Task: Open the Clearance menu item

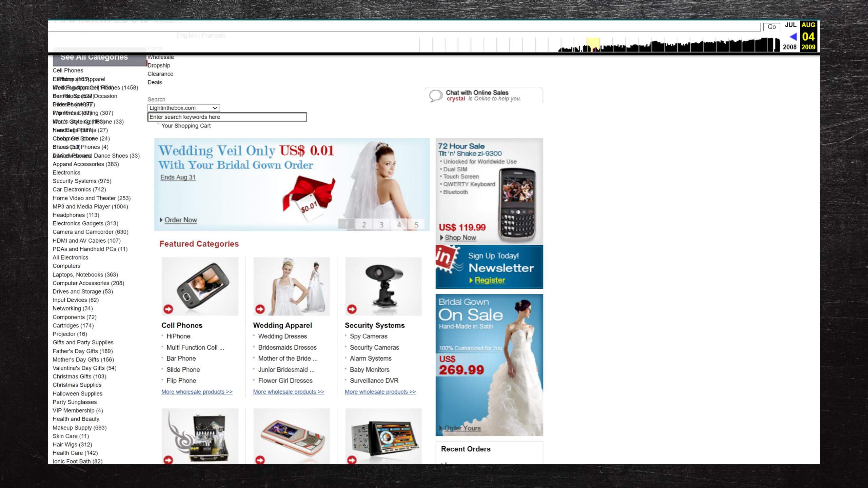Action: click(x=160, y=74)
